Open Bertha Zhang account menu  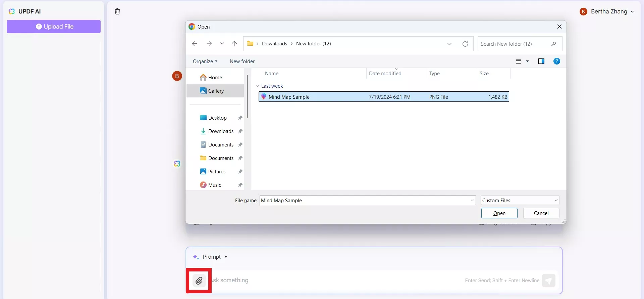pyautogui.click(x=607, y=11)
